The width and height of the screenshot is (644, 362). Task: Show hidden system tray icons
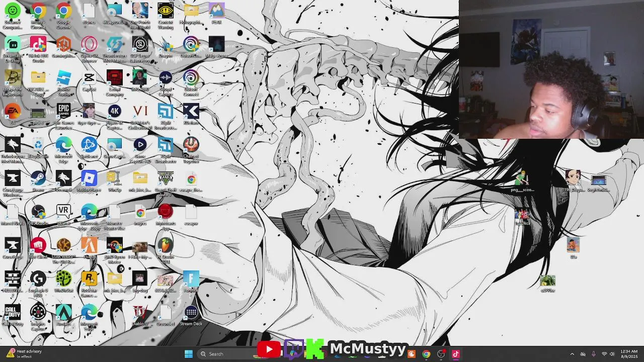tap(572, 354)
